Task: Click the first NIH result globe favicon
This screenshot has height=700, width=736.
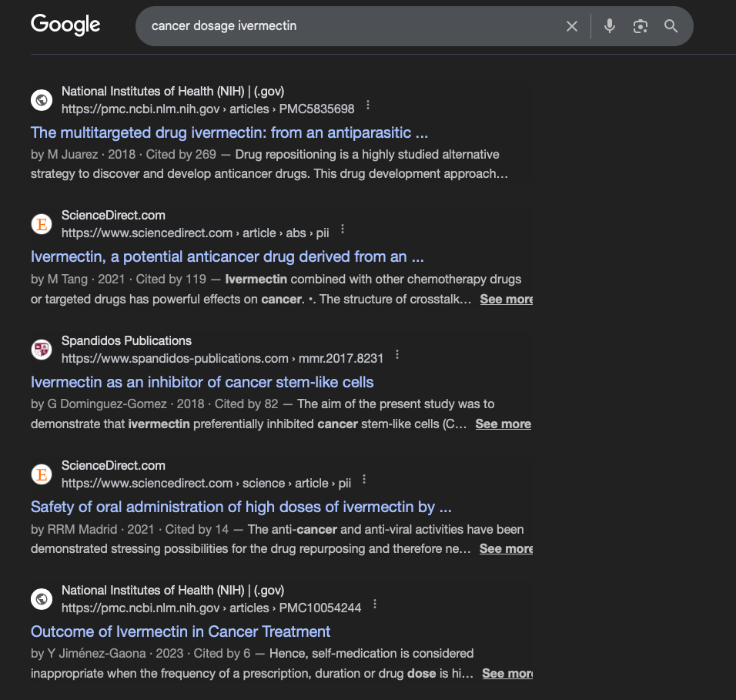Action: pyautogui.click(x=42, y=100)
